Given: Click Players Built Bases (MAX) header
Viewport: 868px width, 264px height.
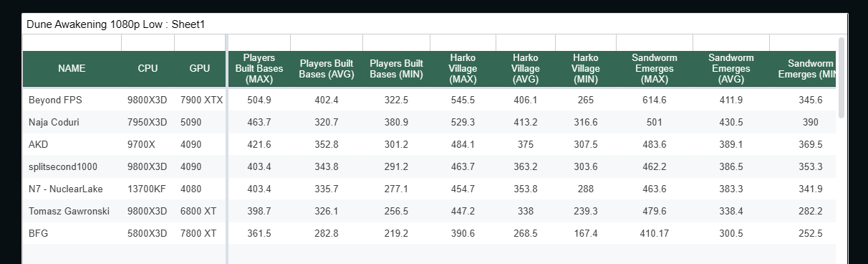Looking at the screenshot, I should [x=259, y=69].
